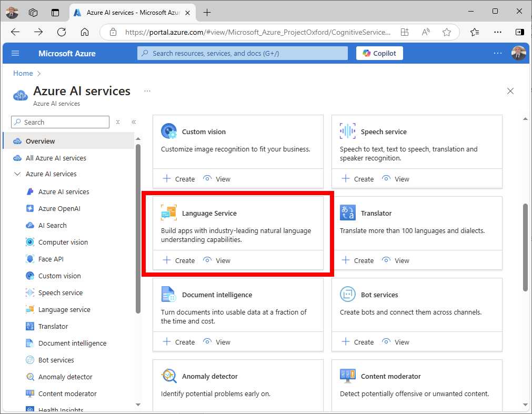Click the main content vertical scrollbar
The width and height of the screenshot is (532, 414).
tap(525, 247)
